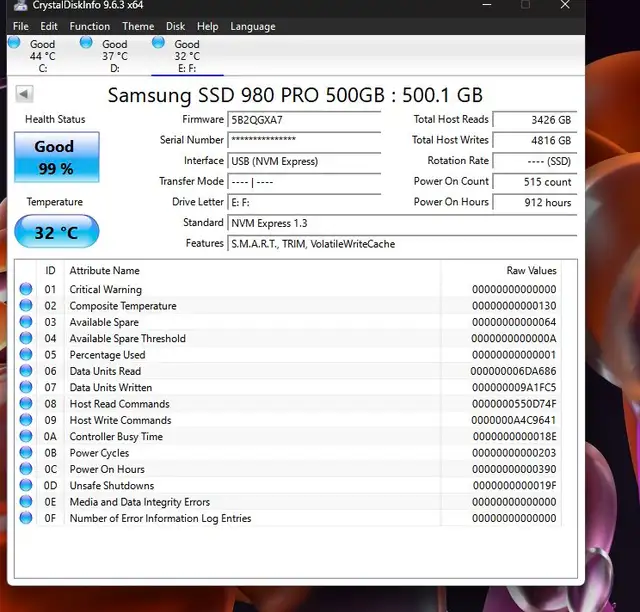Open the Help menu
640x612 pixels.
pos(207,27)
